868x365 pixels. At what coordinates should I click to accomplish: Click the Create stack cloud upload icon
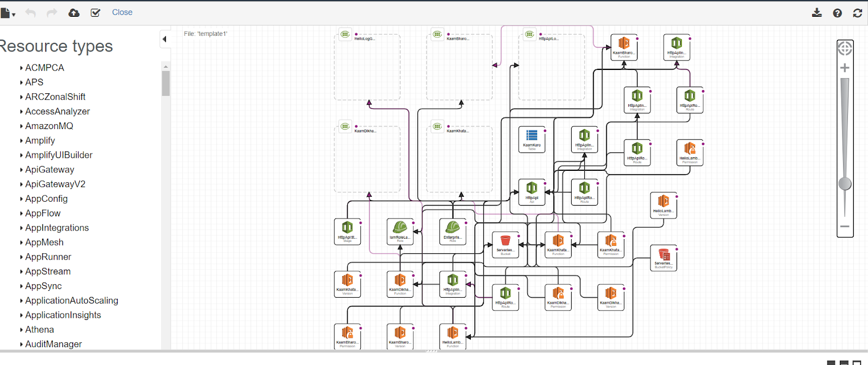(x=74, y=12)
